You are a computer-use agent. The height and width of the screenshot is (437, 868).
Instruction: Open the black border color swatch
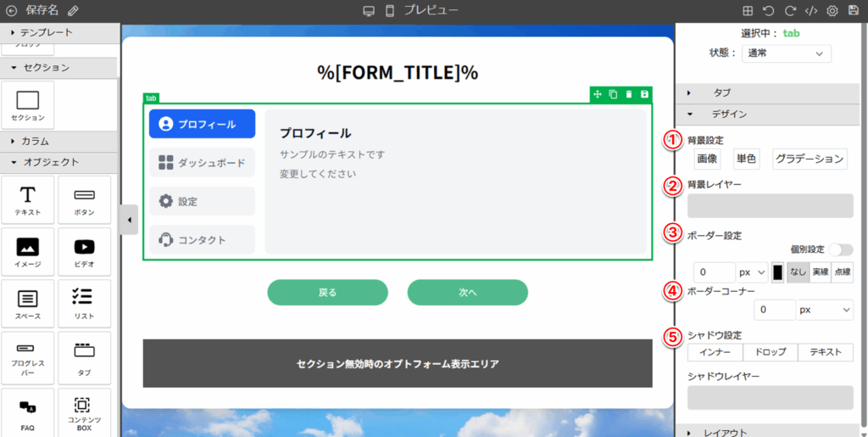coord(777,272)
